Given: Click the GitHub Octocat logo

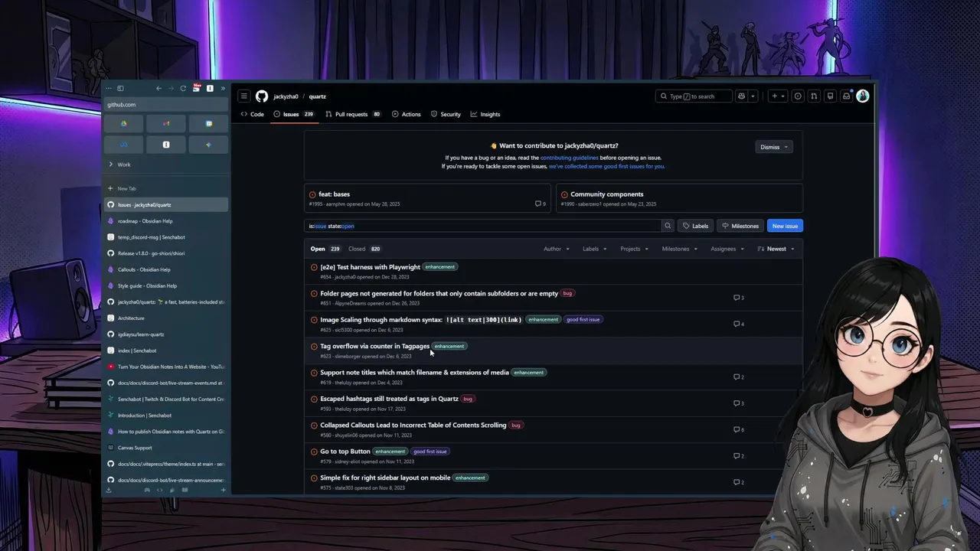Looking at the screenshot, I should [262, 96].
